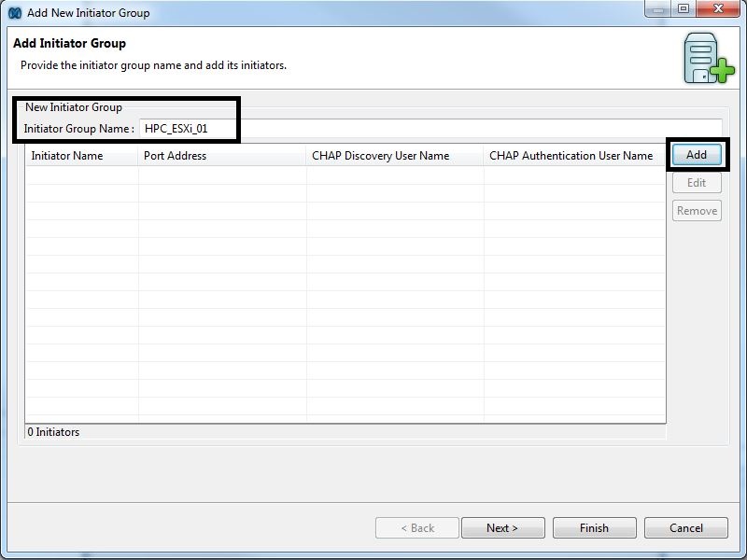Click the CHAP Authentication User Name column header
The width and height of the screenshot is (747, 560).
tap(571, 156)
